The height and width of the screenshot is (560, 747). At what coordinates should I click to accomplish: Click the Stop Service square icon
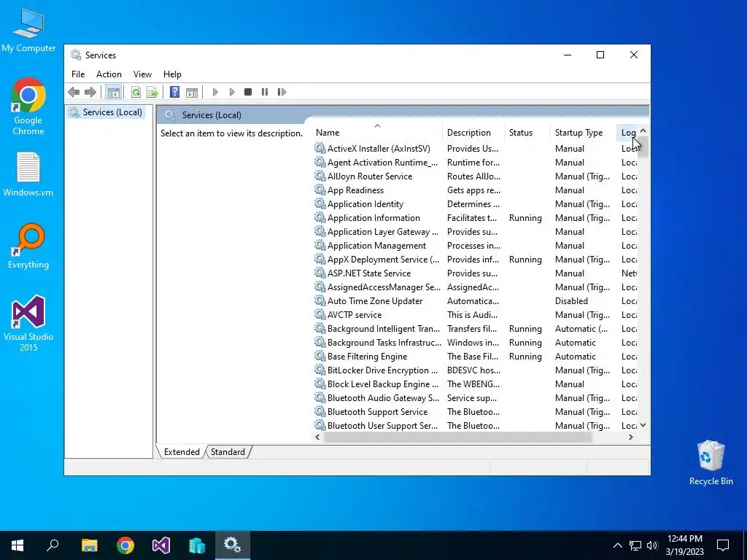coord(248,92)
